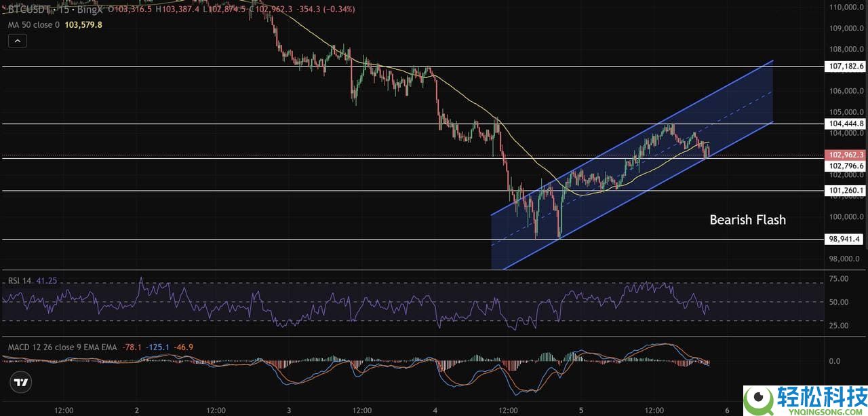The width and height of the screenshot is (868, 416).
Task: Click the MACD value -125.1
Action: pos(158,347)
